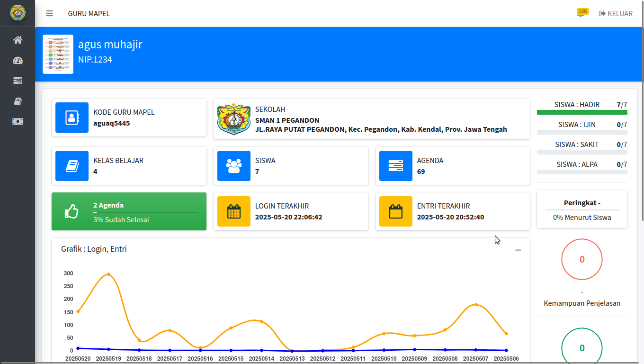Click the KELAS BELAJAR label
Viewport: 644px width, 364px height.
[118, 161]
